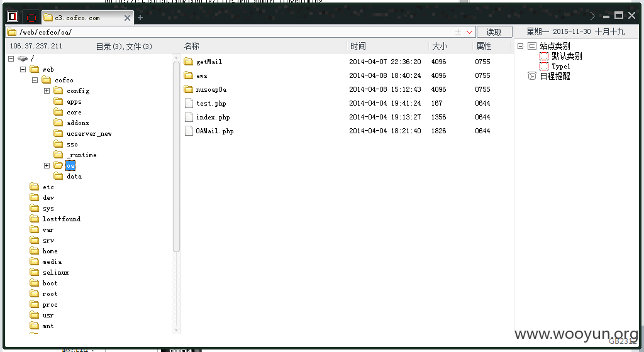Select the test.php file icon

(189, 103)
